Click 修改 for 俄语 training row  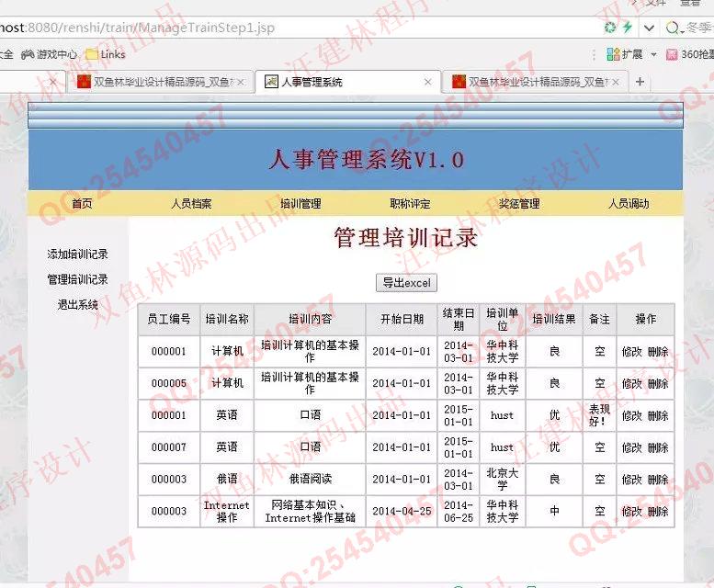tap(631, 480)
